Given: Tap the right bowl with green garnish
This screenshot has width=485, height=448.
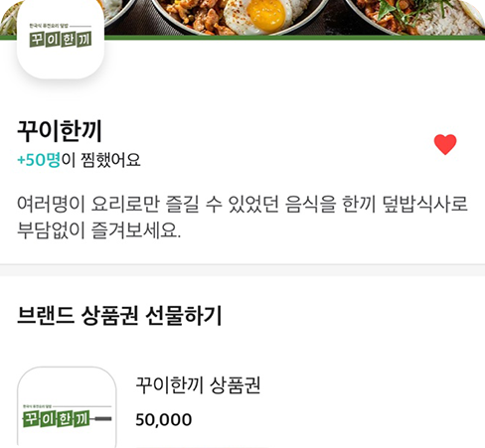Looking at the screenshot, I should pos(414,17).
